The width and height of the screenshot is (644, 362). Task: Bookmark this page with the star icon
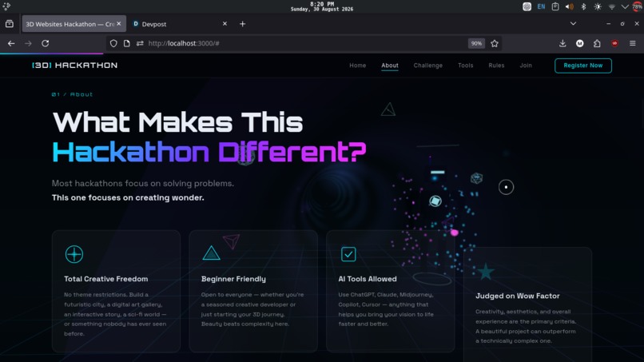pos(495,43)
